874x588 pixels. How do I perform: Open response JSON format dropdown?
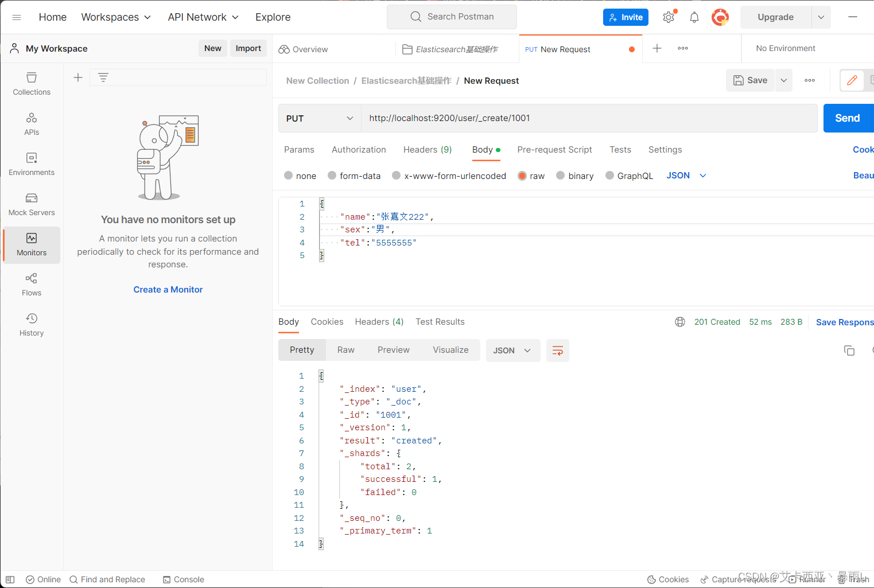pyautogui.click(x=513, y=351)
